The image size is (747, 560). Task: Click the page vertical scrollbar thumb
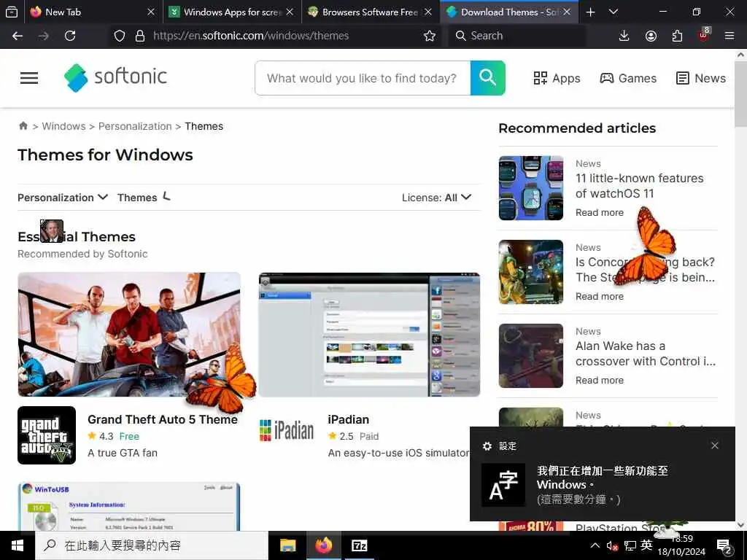(x=740, y=94)
